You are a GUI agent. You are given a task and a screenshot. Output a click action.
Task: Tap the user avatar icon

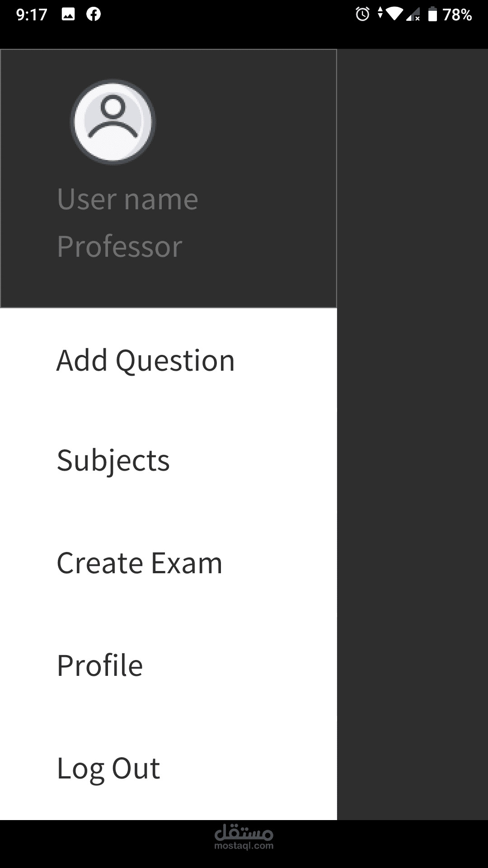[x=113, y=122]
